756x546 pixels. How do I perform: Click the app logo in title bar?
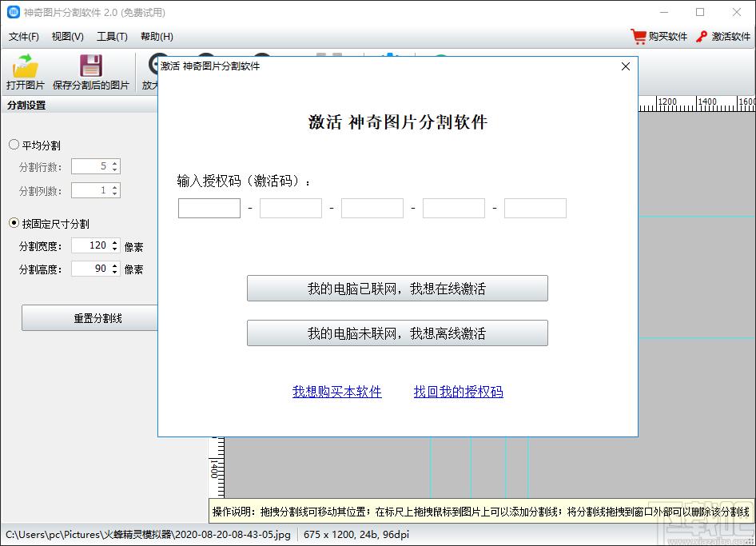tap(13, 12)
